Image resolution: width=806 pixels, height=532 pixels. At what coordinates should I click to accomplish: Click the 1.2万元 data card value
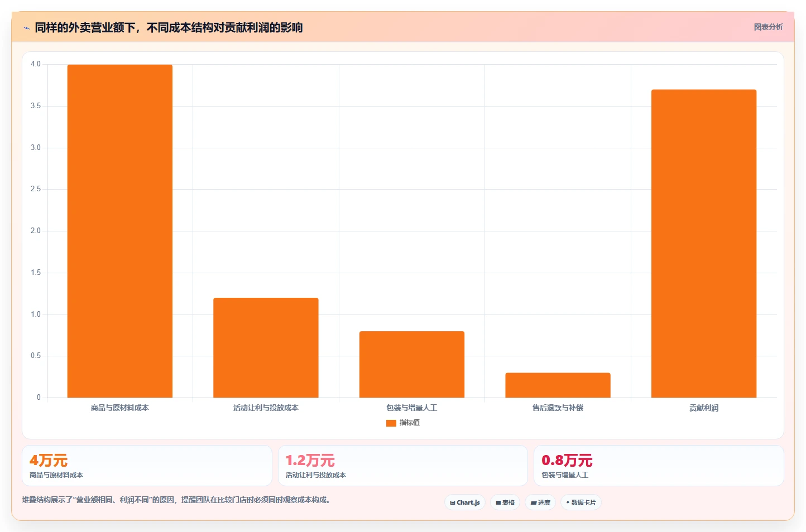310,461
